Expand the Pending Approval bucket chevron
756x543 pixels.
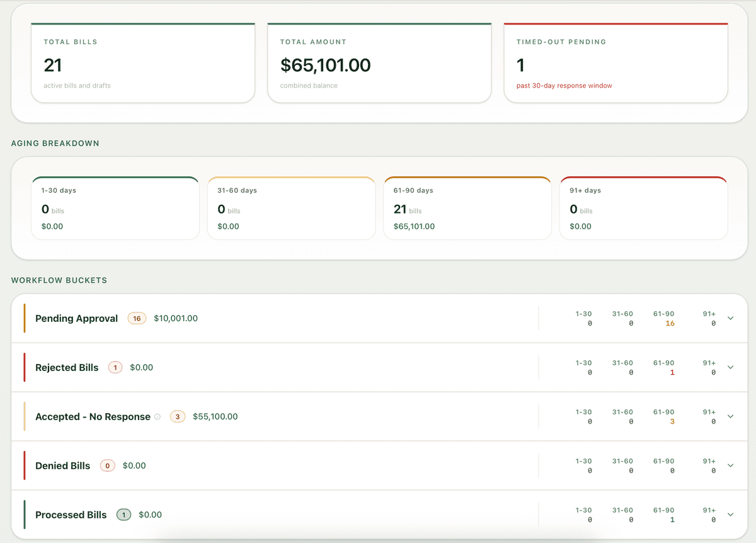[x=731, y=318]
